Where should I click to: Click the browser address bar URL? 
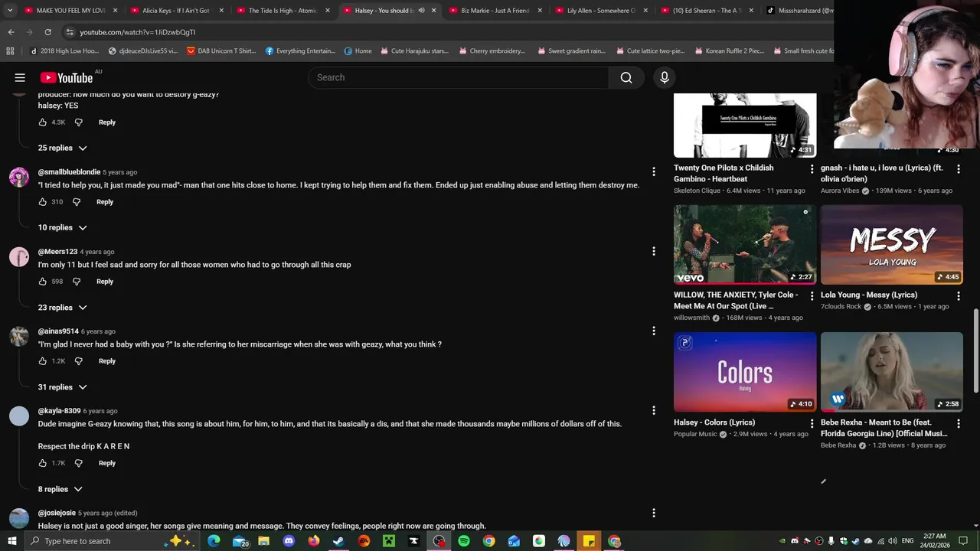(x=138, y=32)
